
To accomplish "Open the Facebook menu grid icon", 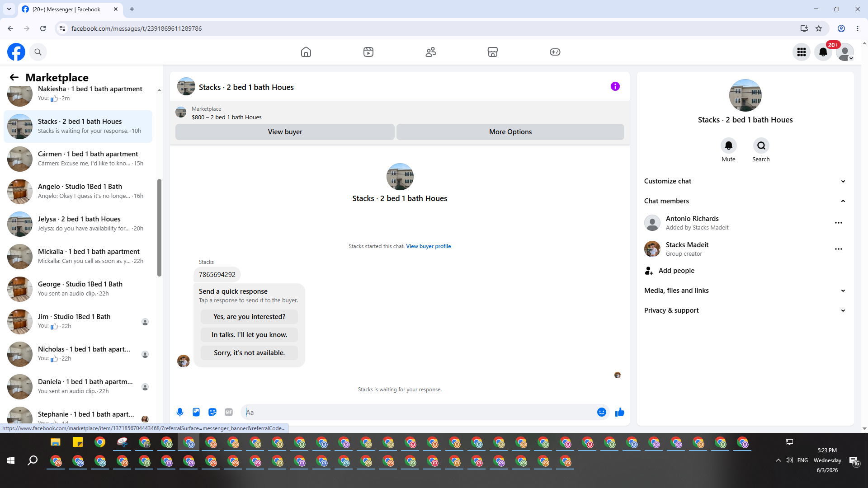I will tap(802, 52).
